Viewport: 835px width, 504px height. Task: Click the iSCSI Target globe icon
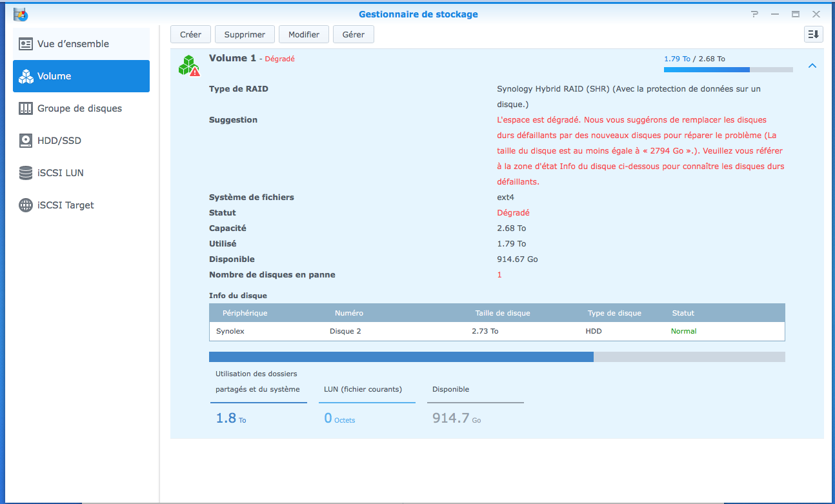(x=26, y=205)
